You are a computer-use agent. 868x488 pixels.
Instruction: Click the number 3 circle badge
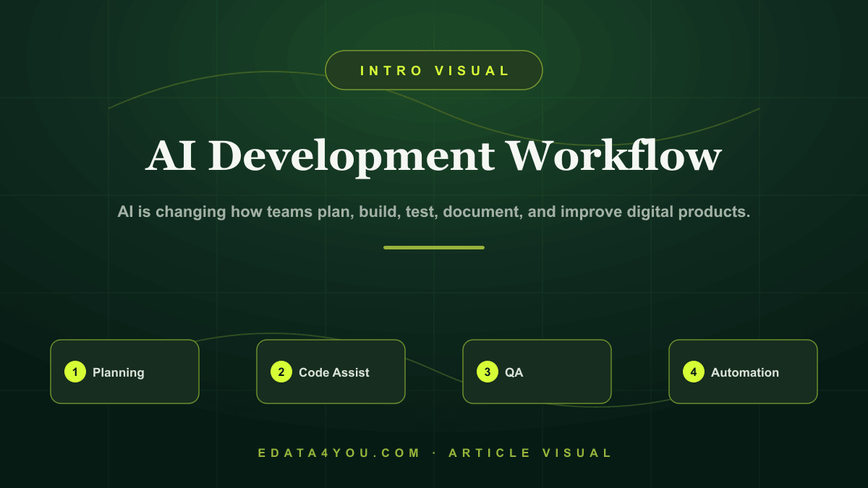(x=488, y=372)
